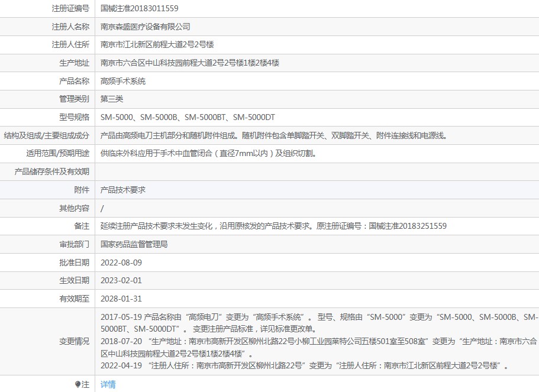Click the 有效期至 label
Image resolution: width=539 pixels, height=392 pixels.
pyautogui.click(x=74, y=299)
